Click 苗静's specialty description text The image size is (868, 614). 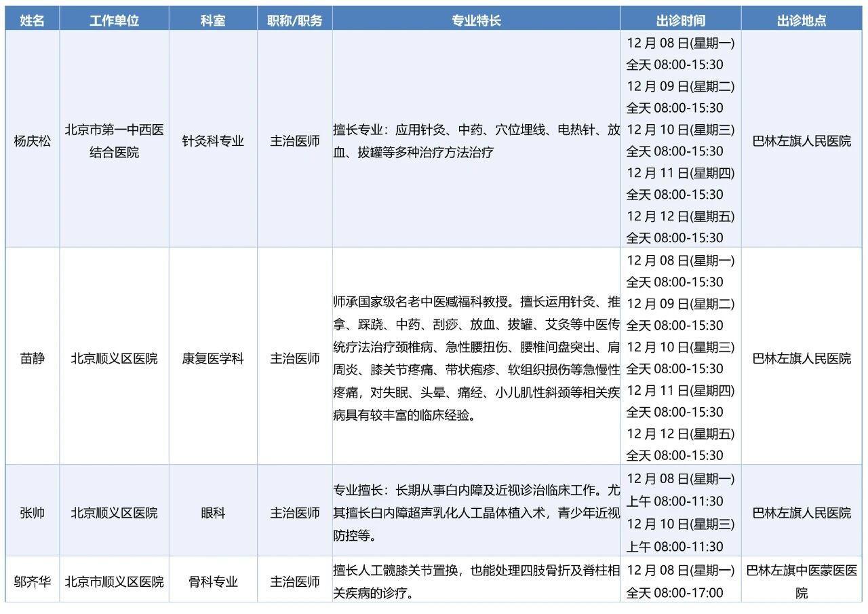click(x=476, y=358)
